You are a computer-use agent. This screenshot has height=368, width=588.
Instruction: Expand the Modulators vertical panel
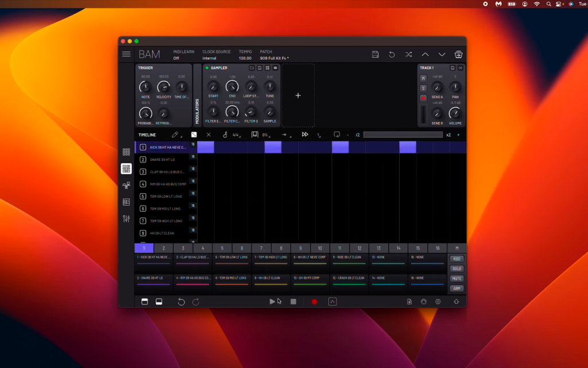tap(198, 111)
